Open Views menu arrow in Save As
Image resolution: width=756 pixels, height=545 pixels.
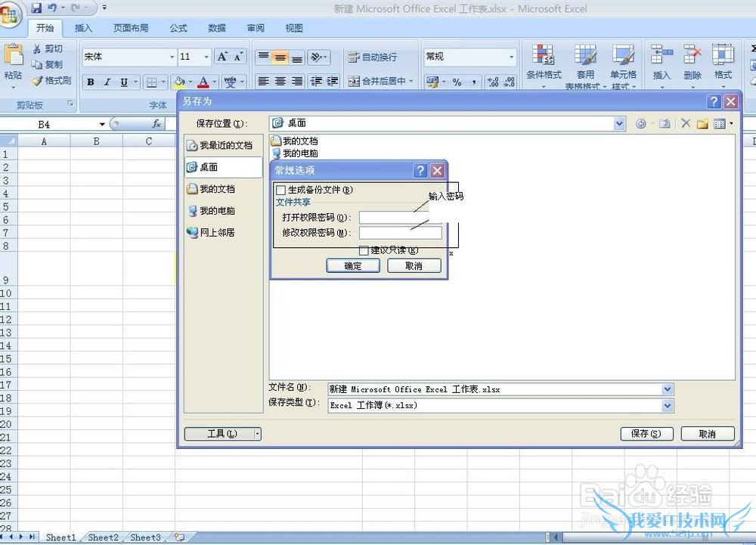tap(731, 124)
